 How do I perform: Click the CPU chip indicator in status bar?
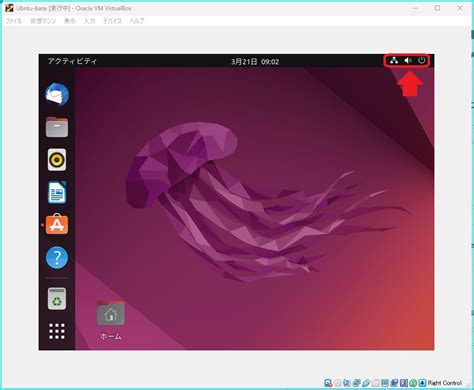[404, 383]
